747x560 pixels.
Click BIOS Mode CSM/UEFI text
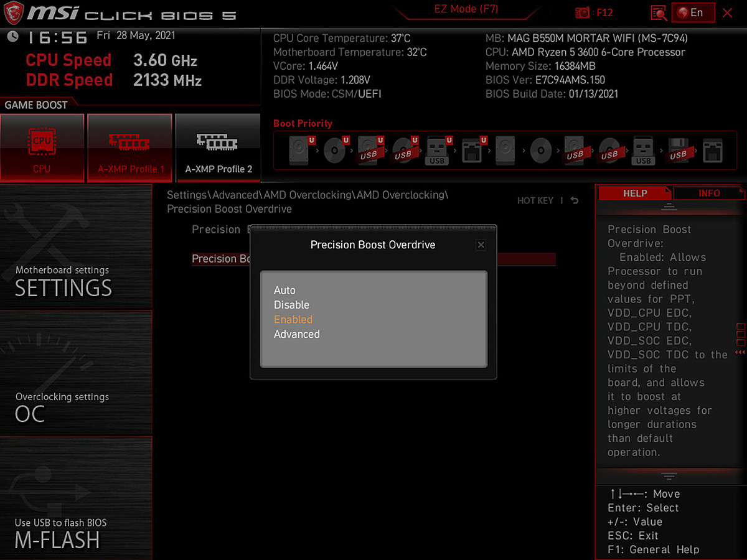[327, 94]
